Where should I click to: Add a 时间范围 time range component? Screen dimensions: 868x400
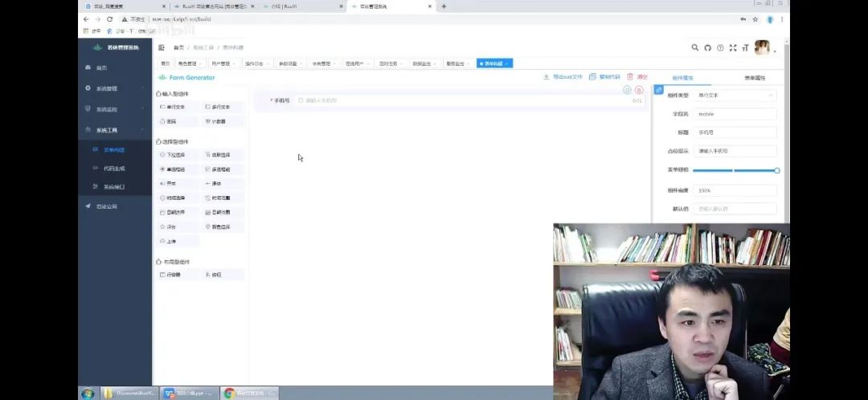pos(222,198)
